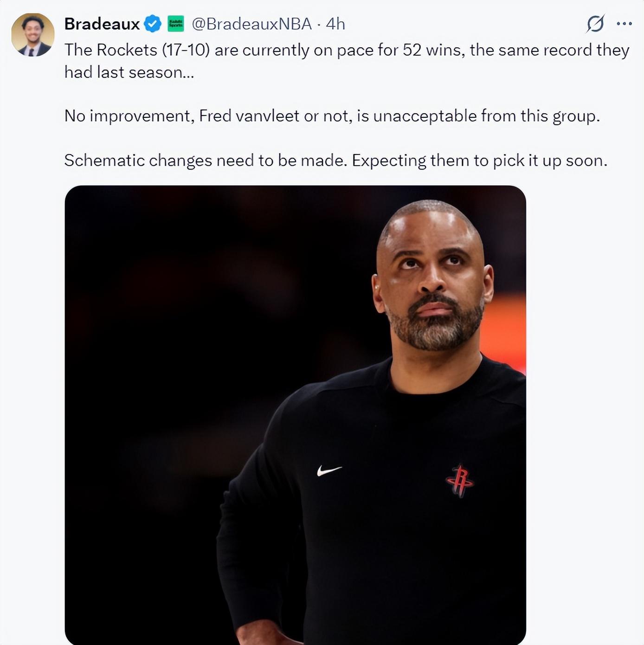This screenshot has width=644, height=645.
Task: Click the 'Fred vanvleet' mention in the tweet
Action: coord(249,116)
